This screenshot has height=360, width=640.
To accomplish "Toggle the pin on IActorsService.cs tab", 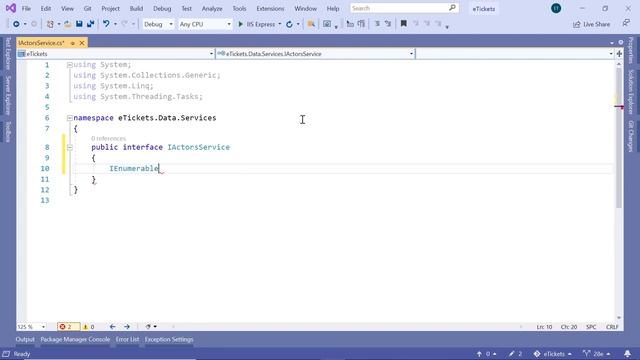I will (x=73, y=43).
